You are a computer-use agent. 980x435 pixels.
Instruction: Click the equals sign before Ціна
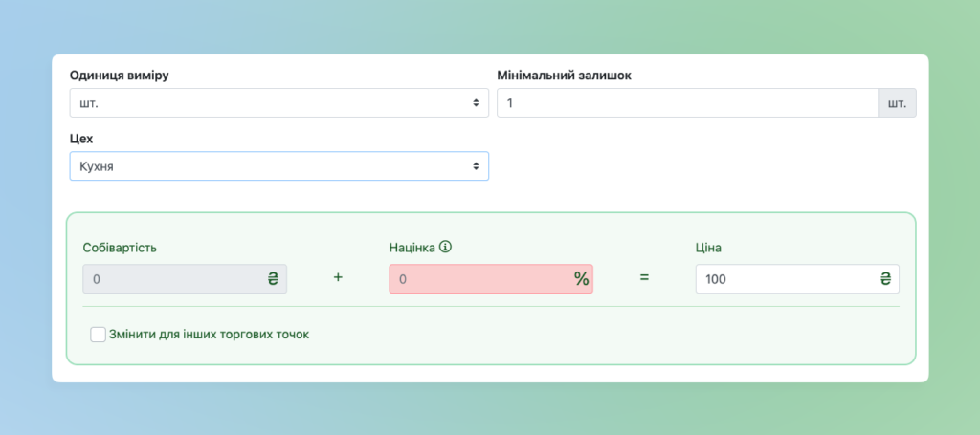644,277
